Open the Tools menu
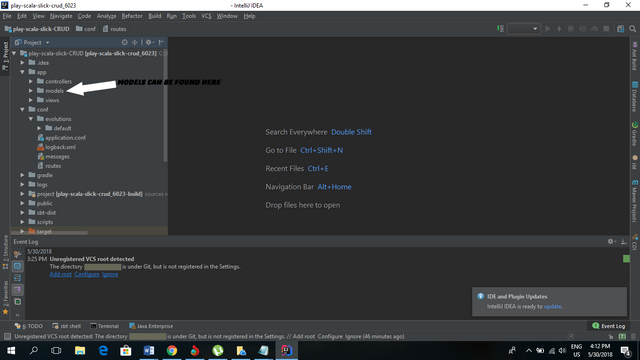The height and width of the screenshot is (360, 640). [189, 16]
